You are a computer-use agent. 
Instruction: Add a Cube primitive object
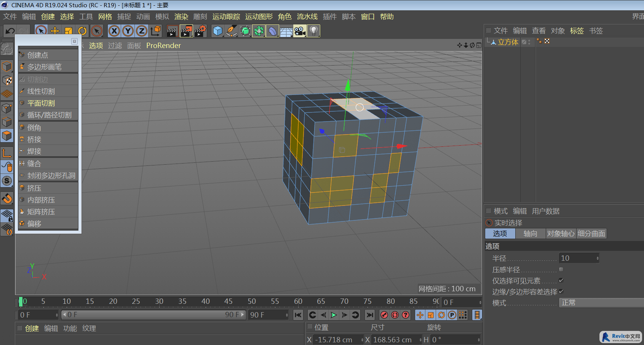pyautogui.click(x=218, y=31)
